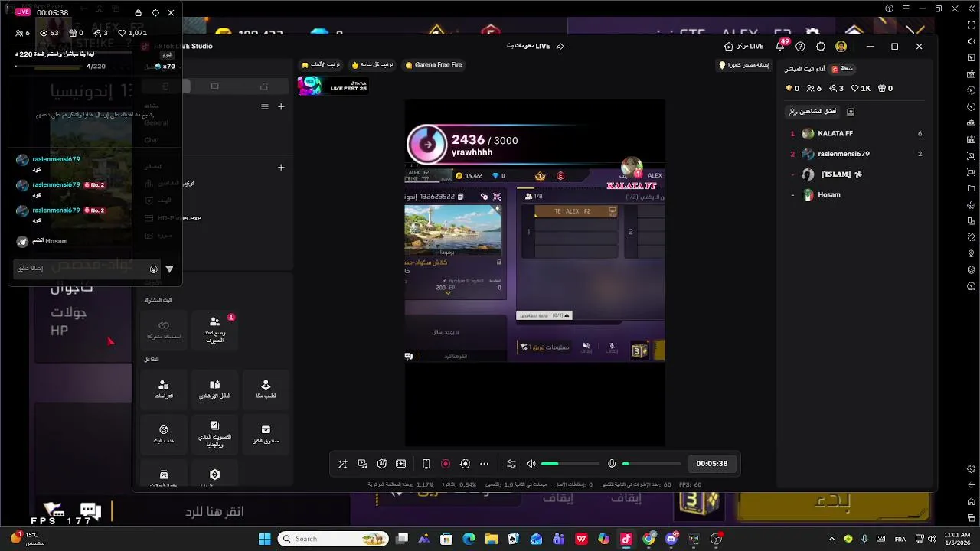Image resolution: width=980 pixels, height=551 pixels.
Task: Send the comment with the paper-plane icon
Action: pyautogui.click(x=169, y=269)
